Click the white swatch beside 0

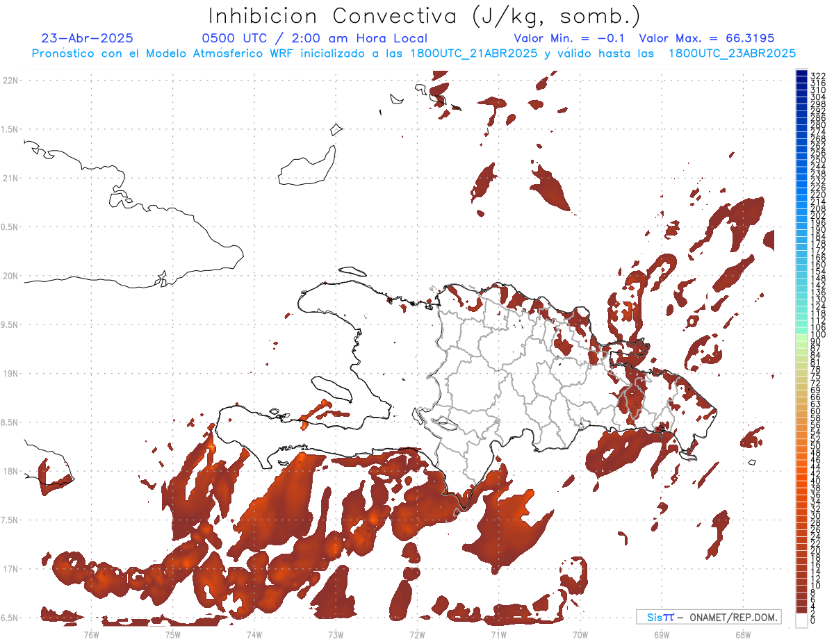(801, 620)
